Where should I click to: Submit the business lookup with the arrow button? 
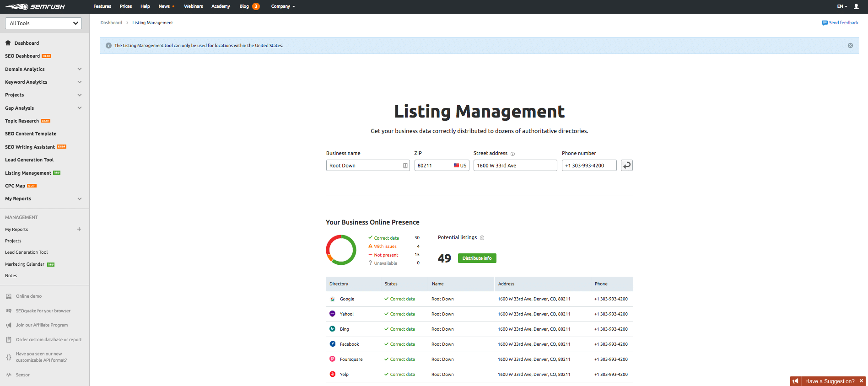click(627, 166)
